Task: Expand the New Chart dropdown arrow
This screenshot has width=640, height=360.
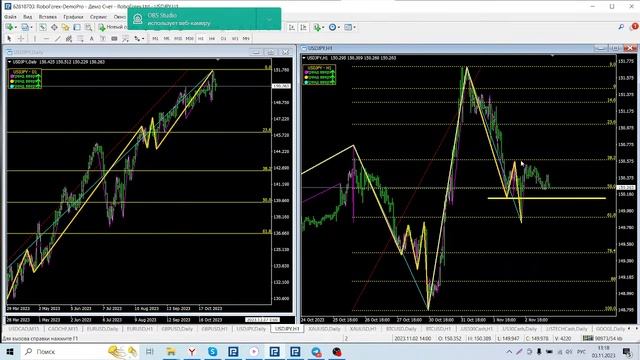Action: tap(16, 27)
